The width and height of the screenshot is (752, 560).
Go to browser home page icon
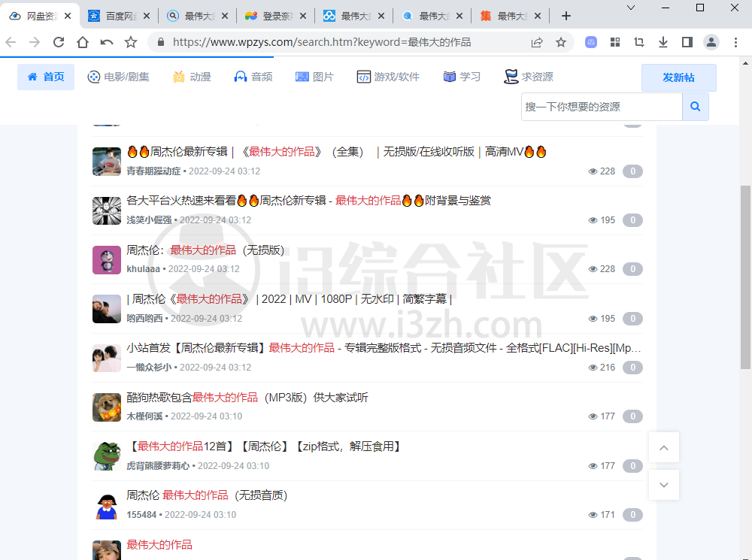83,42
